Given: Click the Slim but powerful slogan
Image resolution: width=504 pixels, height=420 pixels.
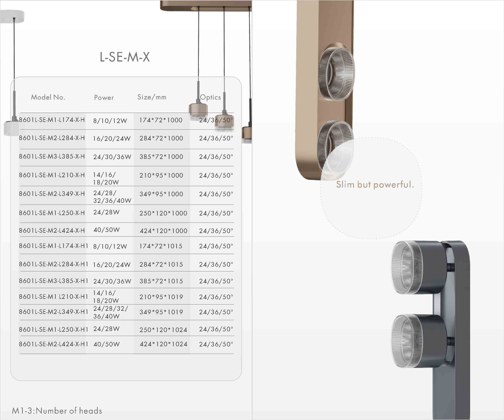Looking at the screenshot, I should (x=375, y=184).
